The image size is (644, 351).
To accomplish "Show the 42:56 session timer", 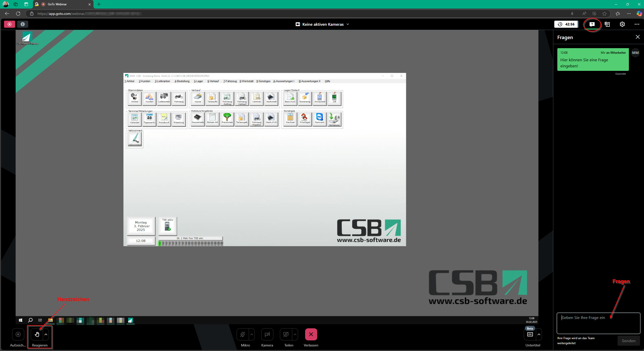I will (x=566, y=24).
